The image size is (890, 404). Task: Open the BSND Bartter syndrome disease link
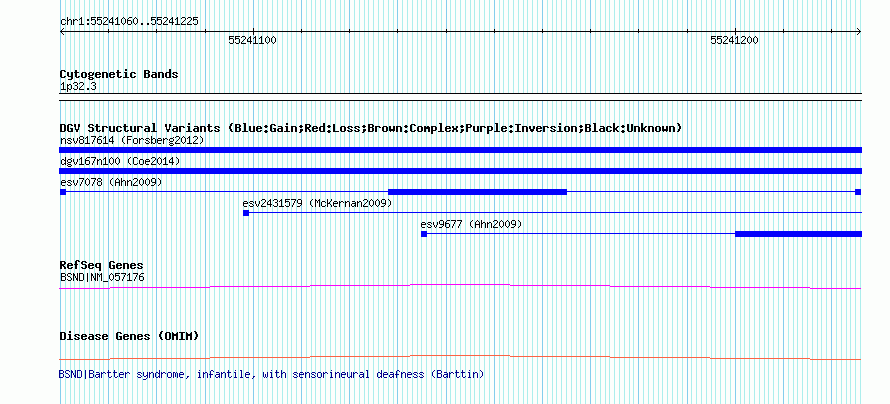[x=271, y=374]
